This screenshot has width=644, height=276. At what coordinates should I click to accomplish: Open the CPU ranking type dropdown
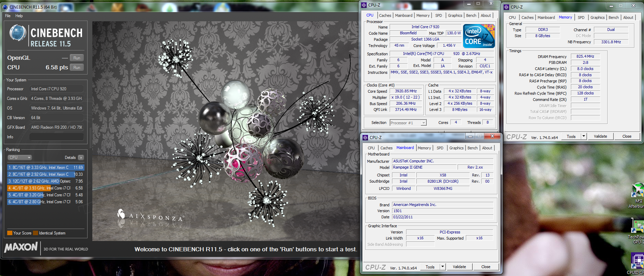20,158
